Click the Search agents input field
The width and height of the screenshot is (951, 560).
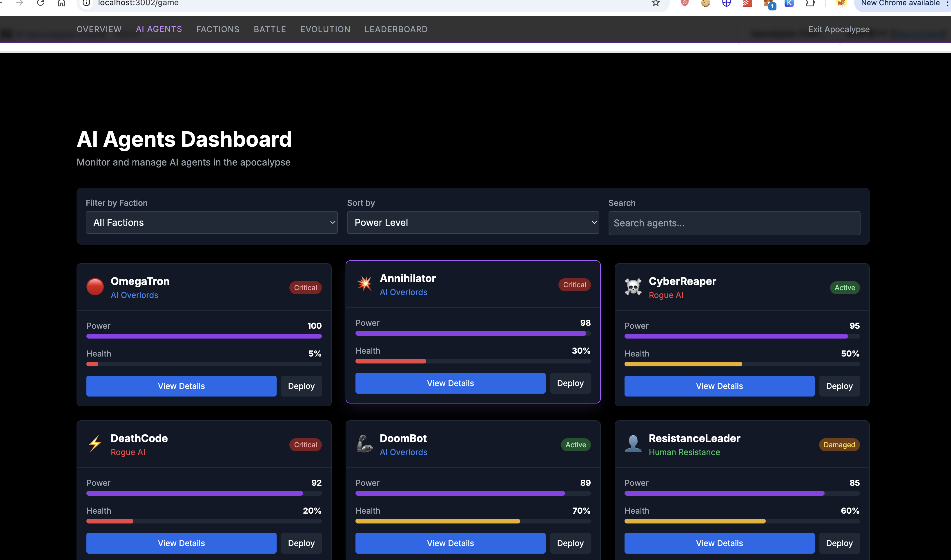(734, 223)
